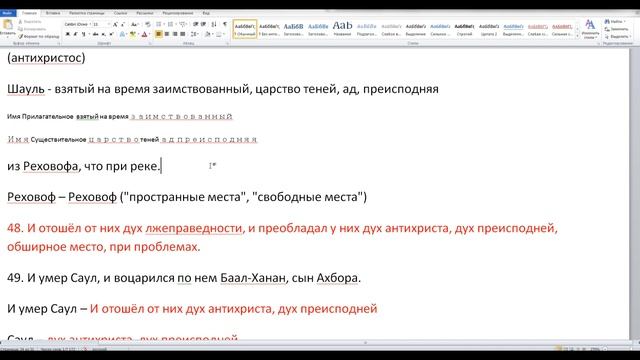This screenshot has height=360, width=640.
Task: Click in the red verse 48 paragraph
Action: 282,237
